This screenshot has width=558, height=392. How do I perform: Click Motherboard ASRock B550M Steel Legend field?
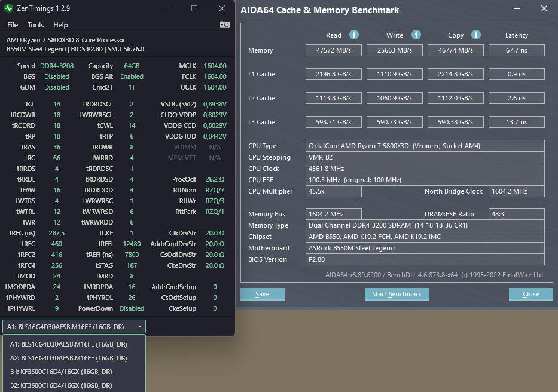425,249
